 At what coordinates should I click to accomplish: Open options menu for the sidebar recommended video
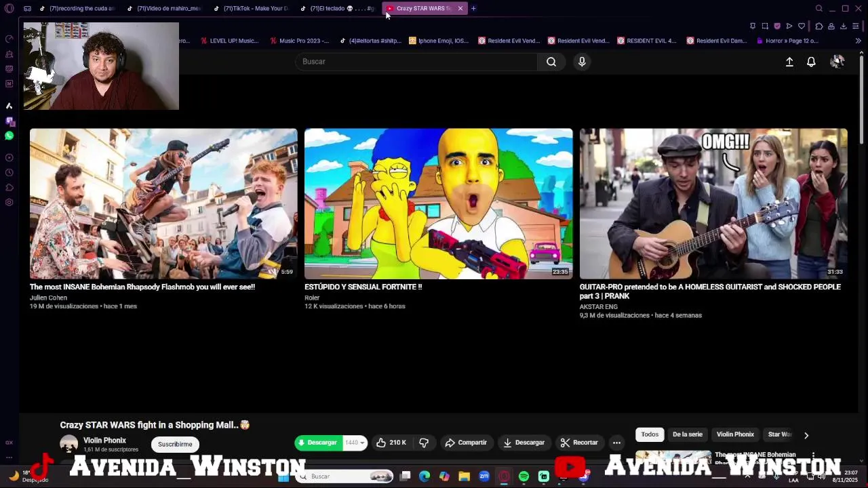[x=813, y=455]
